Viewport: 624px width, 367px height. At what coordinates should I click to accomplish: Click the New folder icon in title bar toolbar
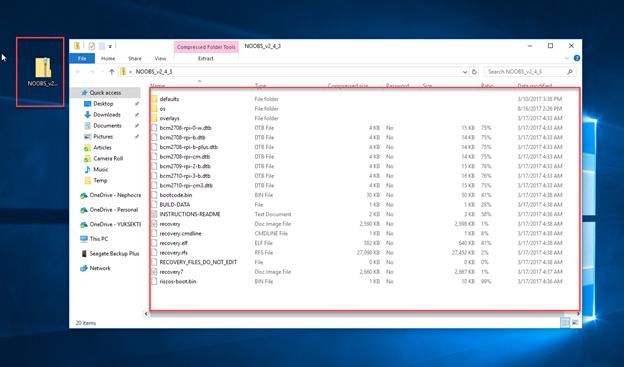point(101,46)
